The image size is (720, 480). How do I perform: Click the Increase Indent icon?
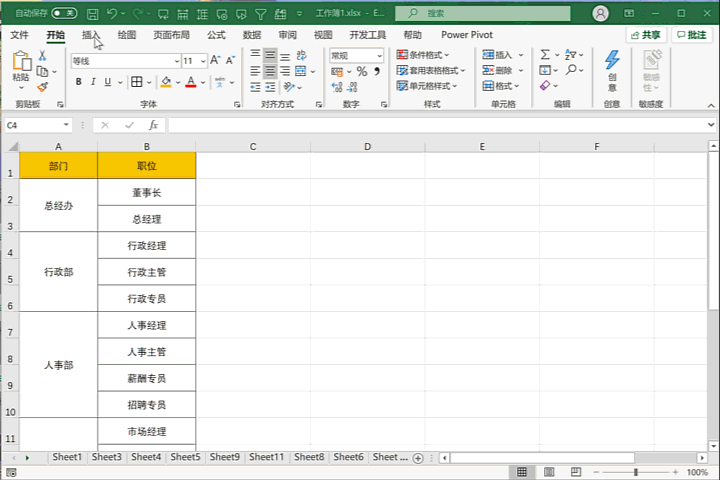pos(270,87)
